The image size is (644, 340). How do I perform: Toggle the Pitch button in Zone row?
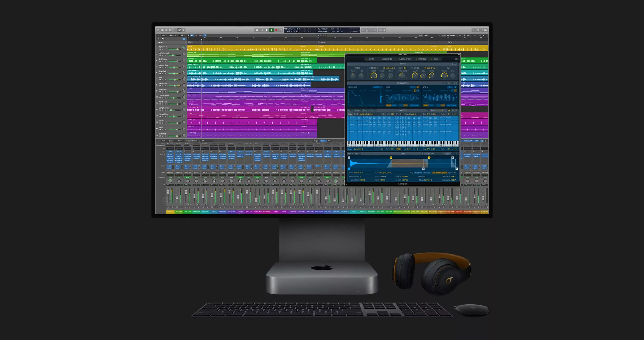click(398, 149)
